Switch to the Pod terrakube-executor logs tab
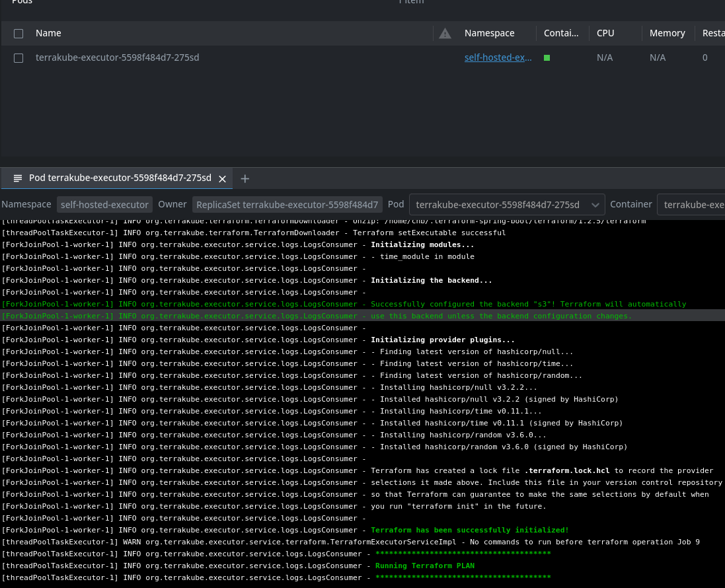This screenshot has width=725, height=588. pyautogui.click(x=120, y=178)
